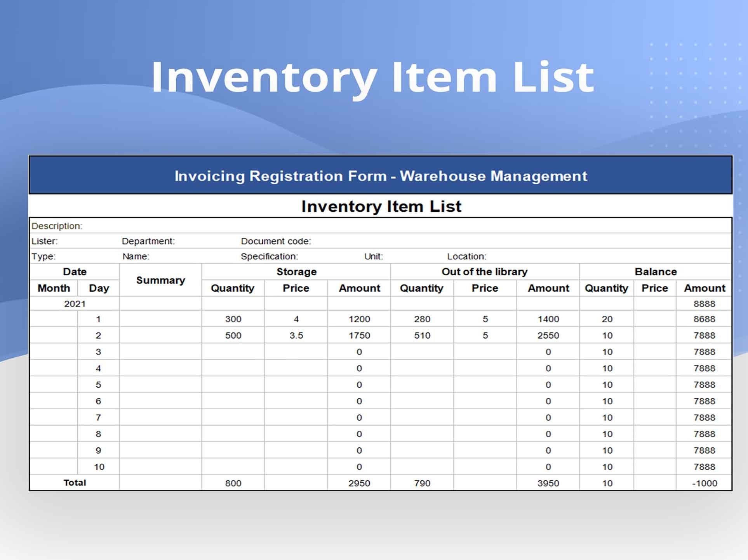Click the Unit input field
The height and width of the screenshot is (560, 748).
point(374,256)
